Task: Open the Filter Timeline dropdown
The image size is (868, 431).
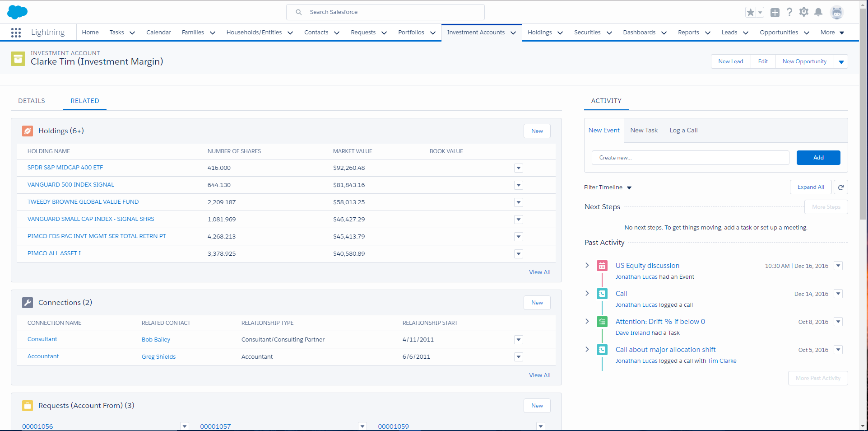Action: point(608,187)
